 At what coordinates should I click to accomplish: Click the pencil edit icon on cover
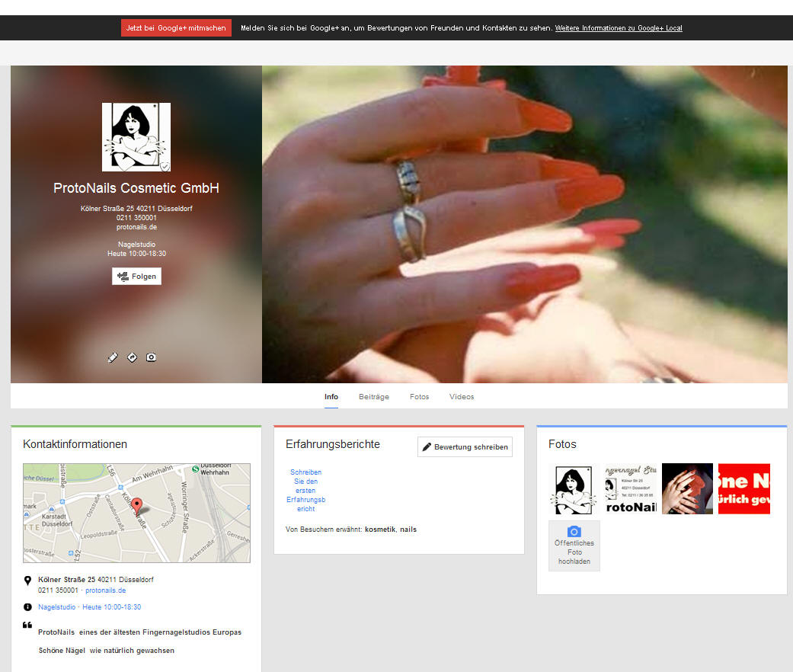[114, 357]
